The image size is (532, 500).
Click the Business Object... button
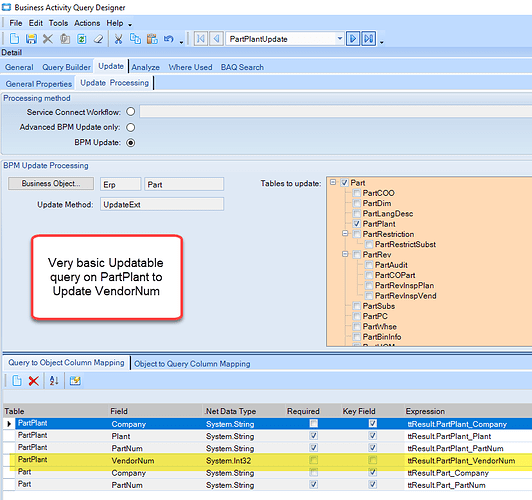[x=51, y=184]
